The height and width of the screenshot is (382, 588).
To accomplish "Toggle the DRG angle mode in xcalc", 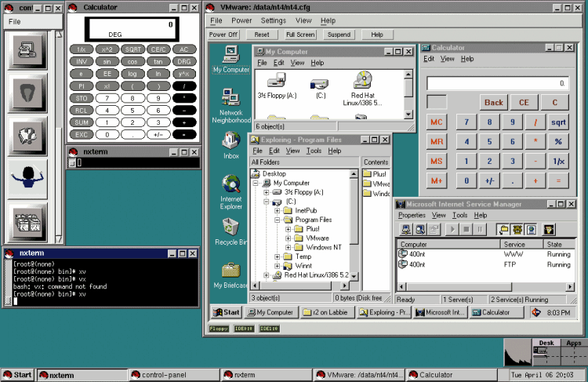I will 183,61.
